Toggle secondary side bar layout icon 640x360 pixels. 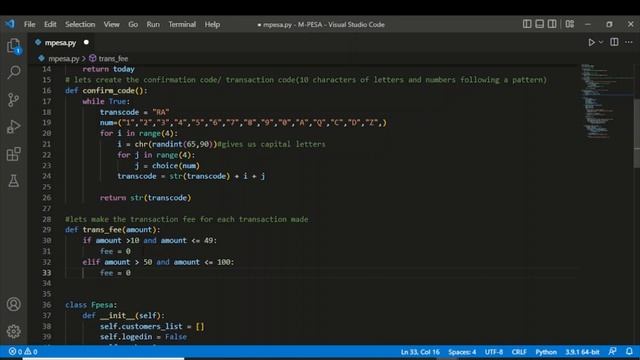point(552,24)
